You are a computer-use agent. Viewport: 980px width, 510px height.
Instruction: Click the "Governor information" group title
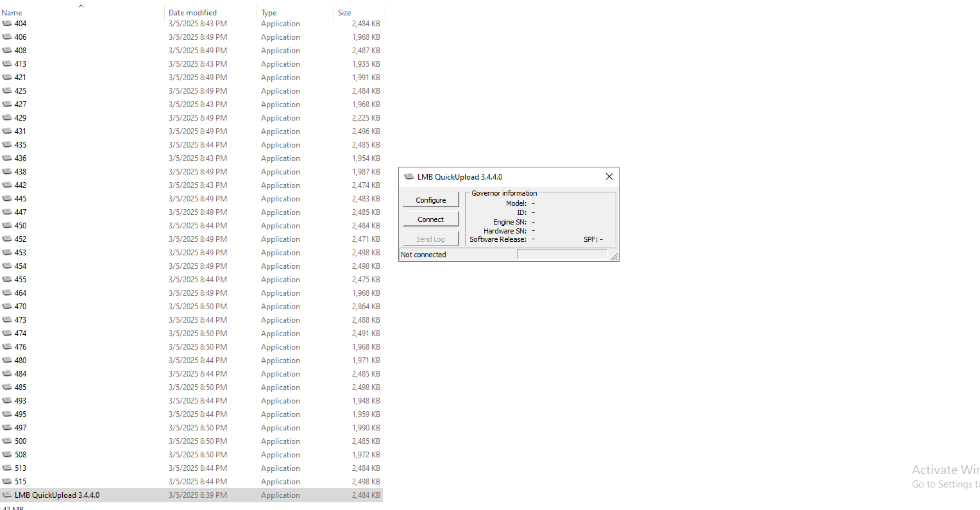(x=504, y=193)
